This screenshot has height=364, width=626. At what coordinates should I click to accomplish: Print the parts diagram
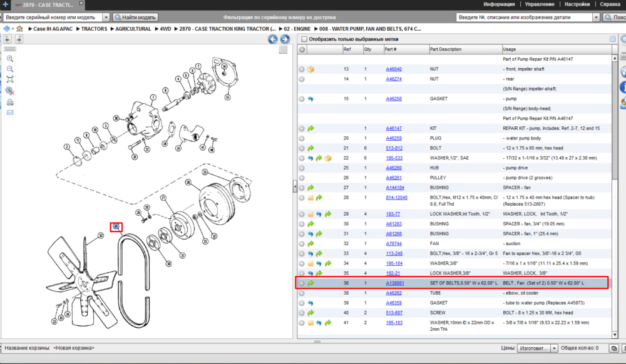coord(10,103)
